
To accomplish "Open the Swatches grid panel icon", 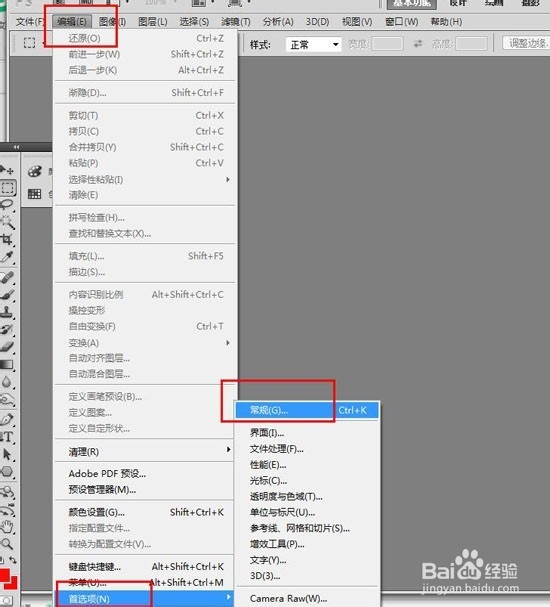I will [x=34, y=194].
